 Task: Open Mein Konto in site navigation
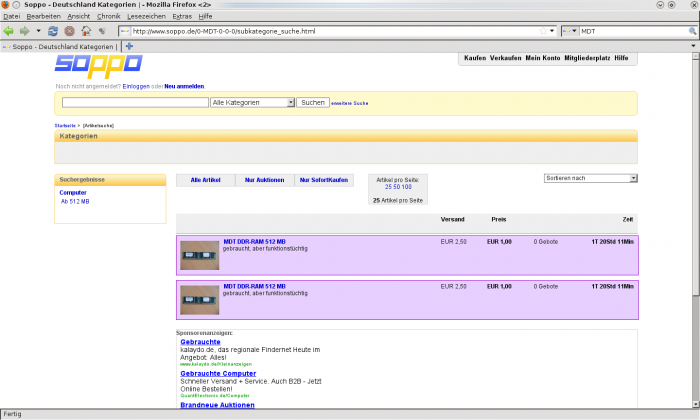pyautogui.click(x=543, y=58)
